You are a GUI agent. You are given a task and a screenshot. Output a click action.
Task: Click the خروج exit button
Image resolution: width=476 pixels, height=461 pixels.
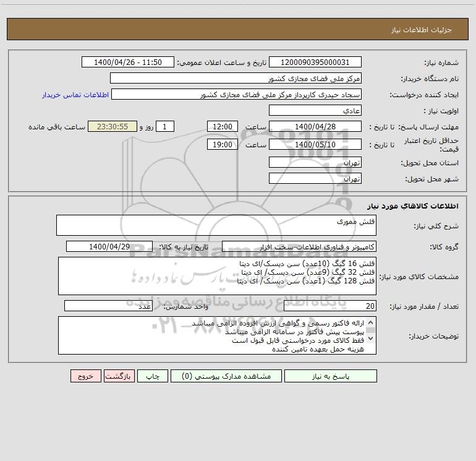85,376
